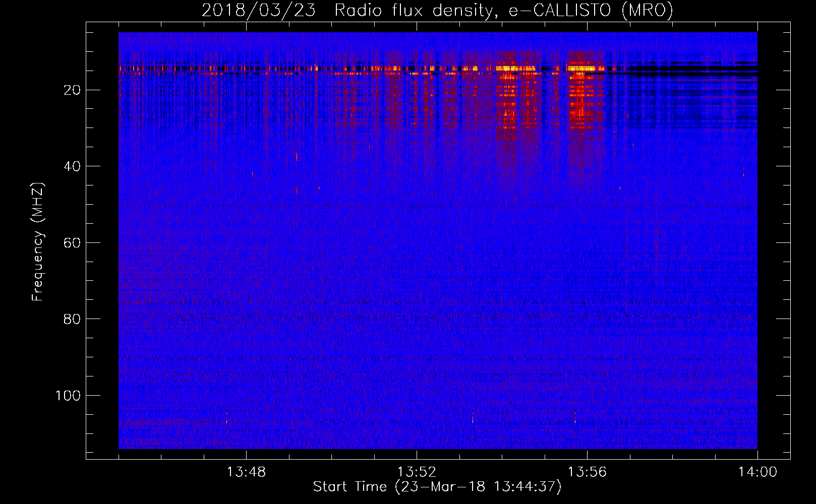Click the 14:00 time tick label

(x=757, y=472)
